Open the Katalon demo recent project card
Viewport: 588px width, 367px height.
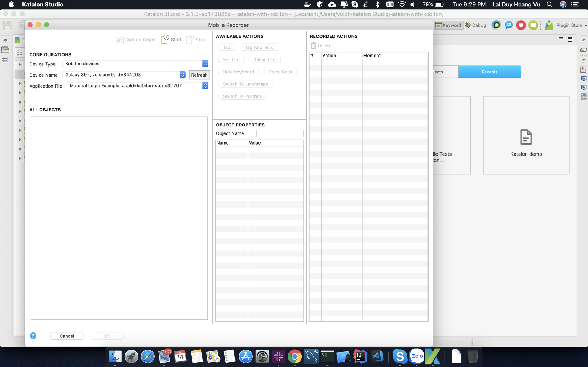tap(526, 135)
